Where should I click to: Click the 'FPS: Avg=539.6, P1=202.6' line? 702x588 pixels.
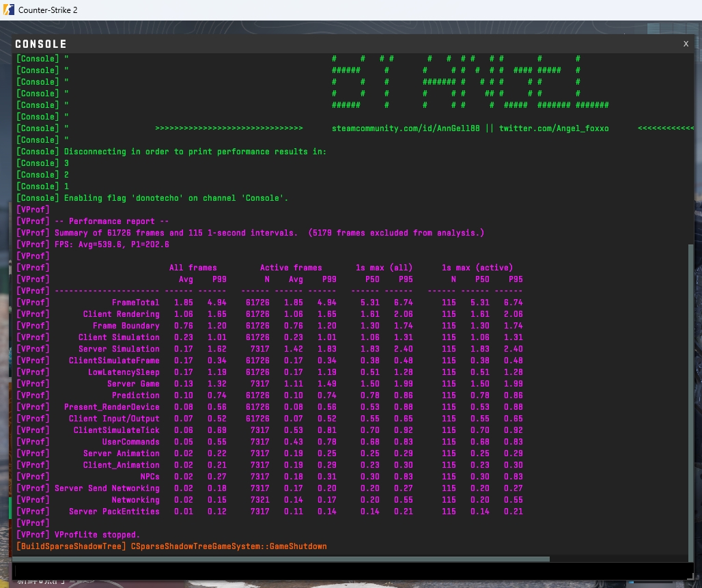[93, 244]
